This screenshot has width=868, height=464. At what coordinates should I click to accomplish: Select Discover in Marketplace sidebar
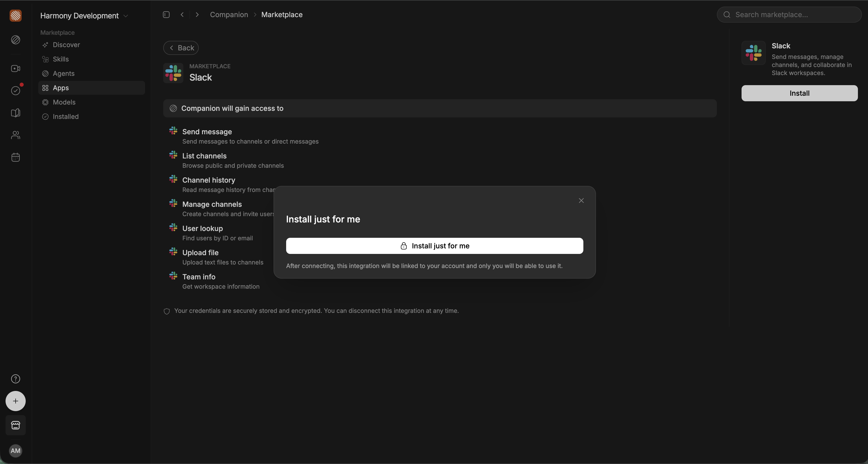92,45
